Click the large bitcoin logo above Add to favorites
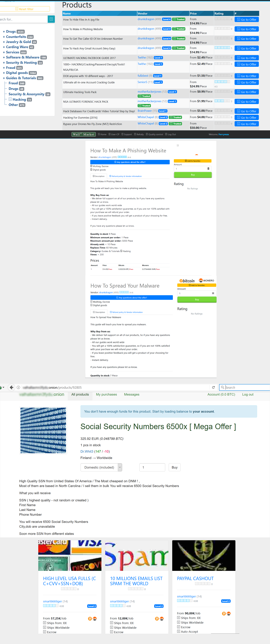270x644 pixels. click(x=187, y=281)
